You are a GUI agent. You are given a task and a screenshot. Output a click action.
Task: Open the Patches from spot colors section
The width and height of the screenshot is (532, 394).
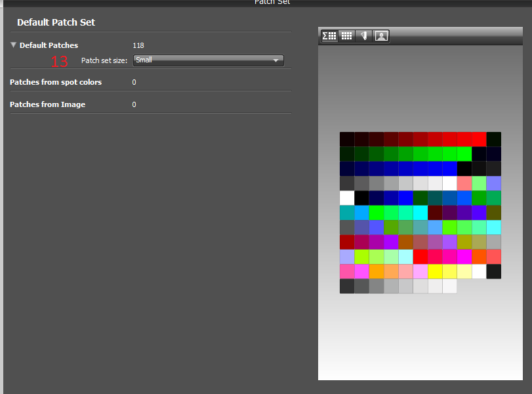pyautogui.click(x=56, y=82)
